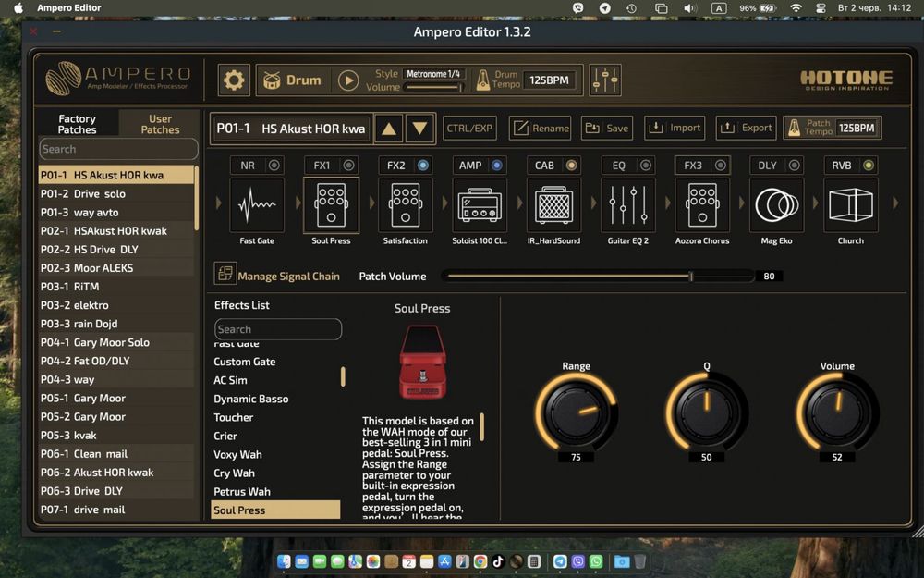Open the Ampero Editor menu in the menu bar
The width and height of the screenshot is (924, 578).
point(69,8)
